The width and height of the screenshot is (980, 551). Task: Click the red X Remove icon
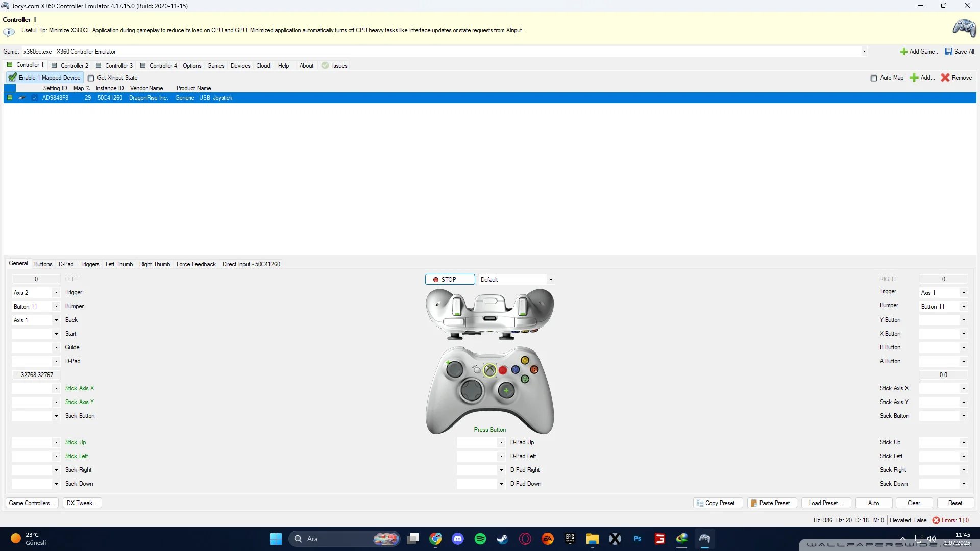[945, 78]
